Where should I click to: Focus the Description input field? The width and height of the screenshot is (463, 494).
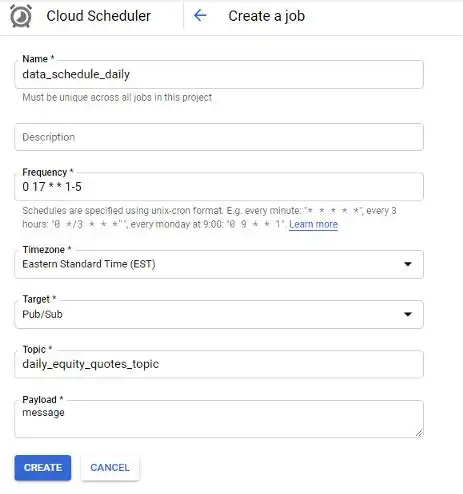tap(219, 137)
